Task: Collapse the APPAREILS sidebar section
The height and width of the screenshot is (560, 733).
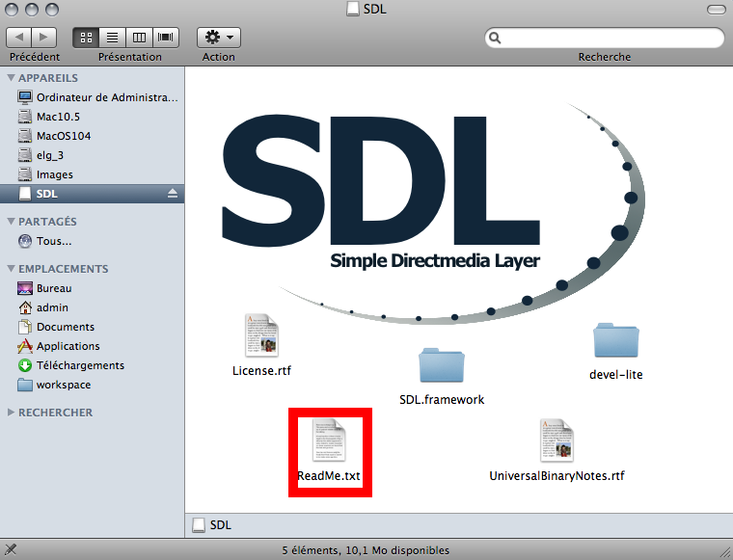Action: tap(12, 77)
